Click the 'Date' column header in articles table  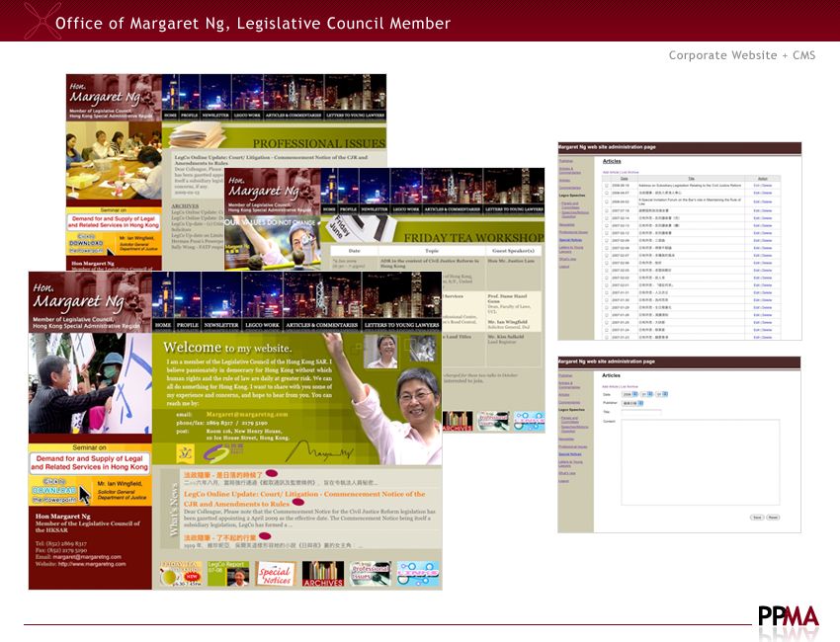(625, 179)
